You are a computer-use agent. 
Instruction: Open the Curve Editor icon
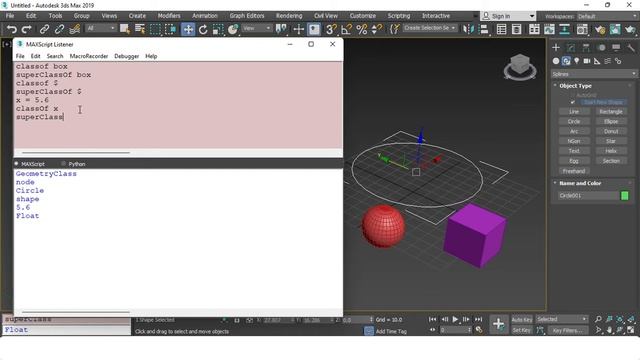point(549,29)
